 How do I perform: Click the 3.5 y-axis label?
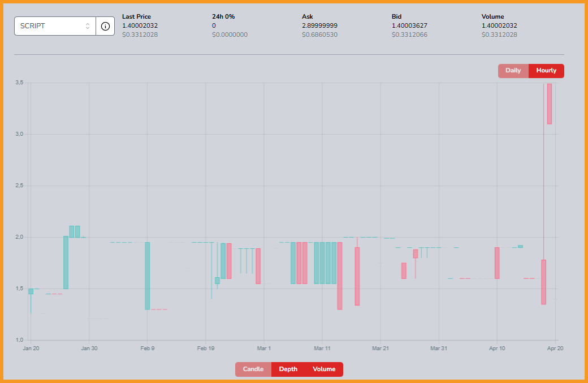(19, 83)
